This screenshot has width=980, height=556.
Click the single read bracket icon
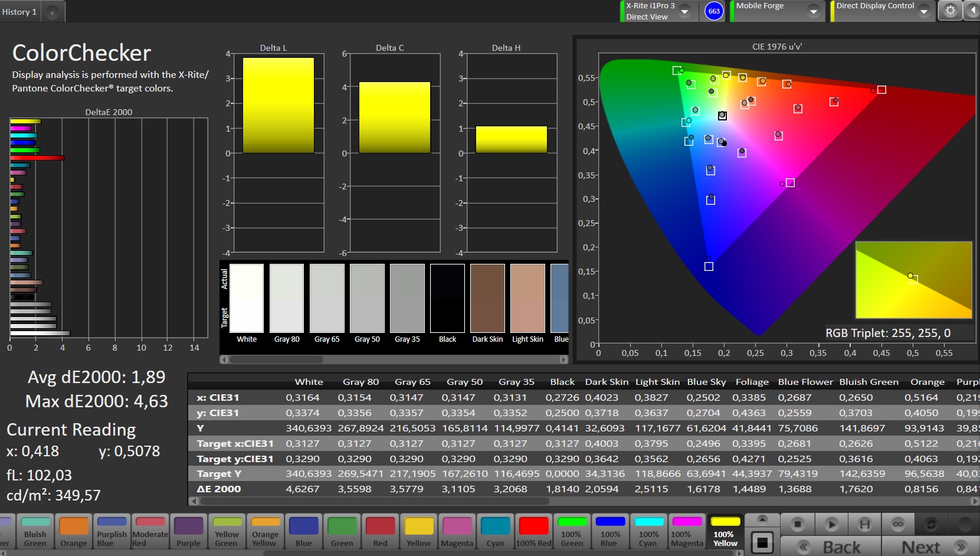click(865, 524)
